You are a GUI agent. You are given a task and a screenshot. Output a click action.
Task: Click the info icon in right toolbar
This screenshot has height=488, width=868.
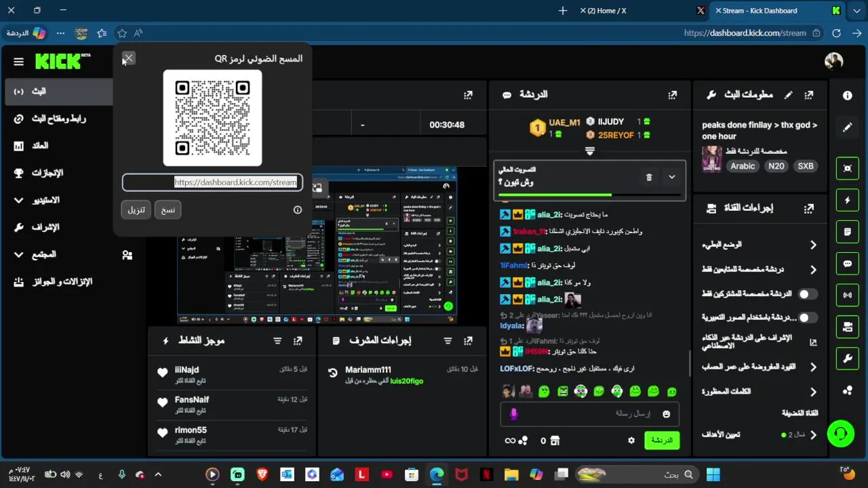tap(848, 96)
